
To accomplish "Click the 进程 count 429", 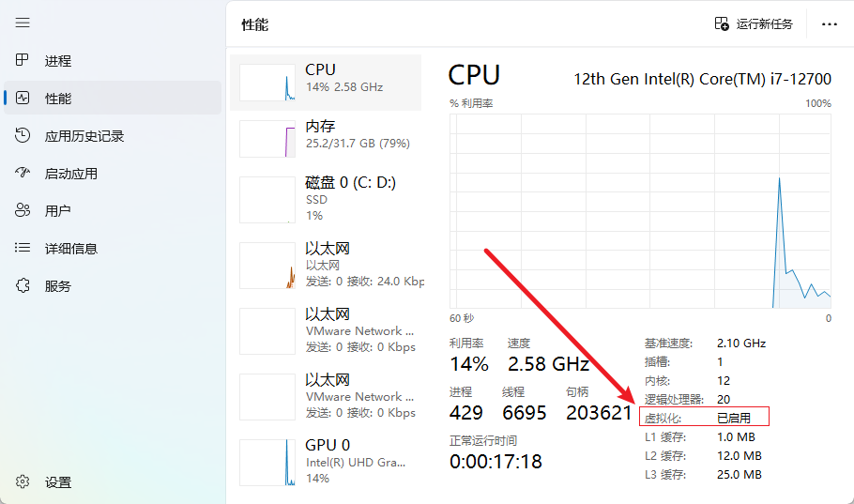I will click(466, 413).
